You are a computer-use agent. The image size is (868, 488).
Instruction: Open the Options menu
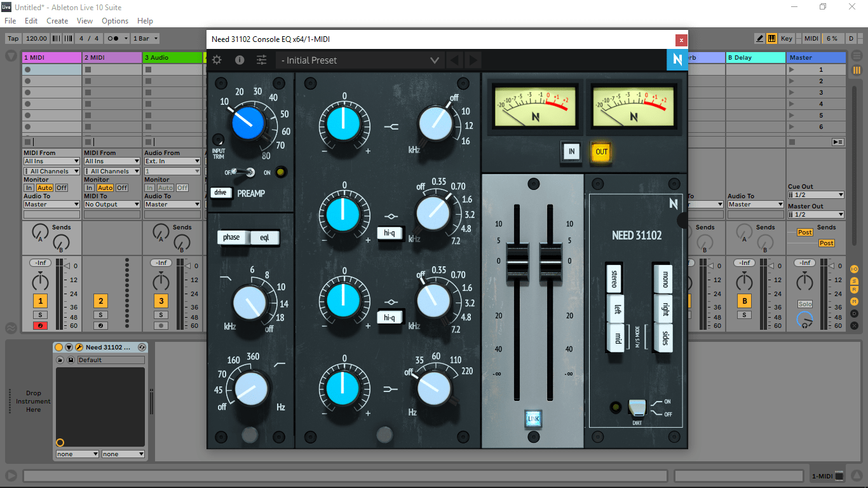(x=115, y=21)
